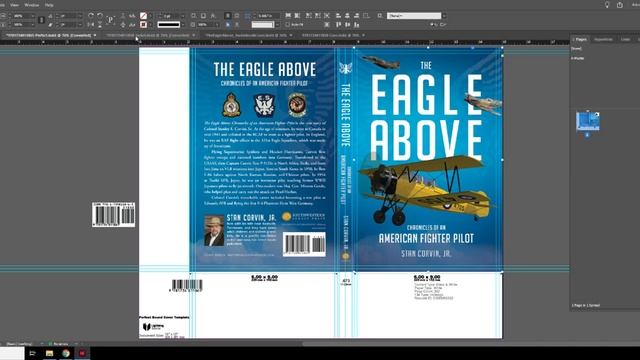The image size is (640, 360).
Task: Switch to the Hyperlinks panel tab
Action: 603,39
